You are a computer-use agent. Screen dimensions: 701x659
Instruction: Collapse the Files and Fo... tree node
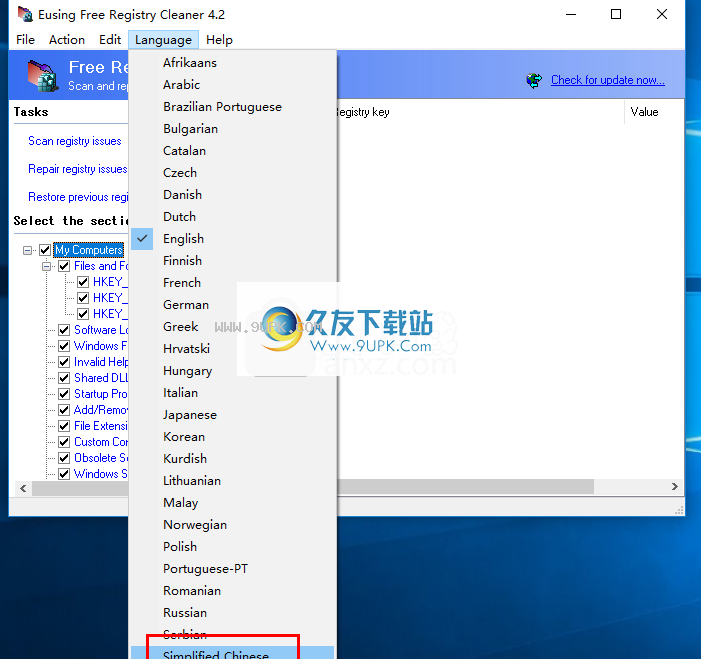(x=46, y=266)
